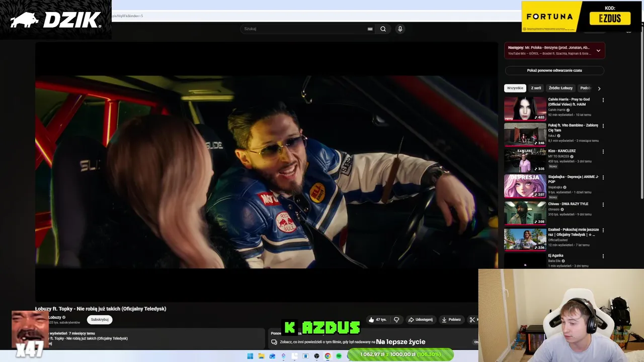644x362 pixels.
Task: Open Calvin Harris - Pray to God thumbnail
Action: pyautogui.click(x=525, y=109)
